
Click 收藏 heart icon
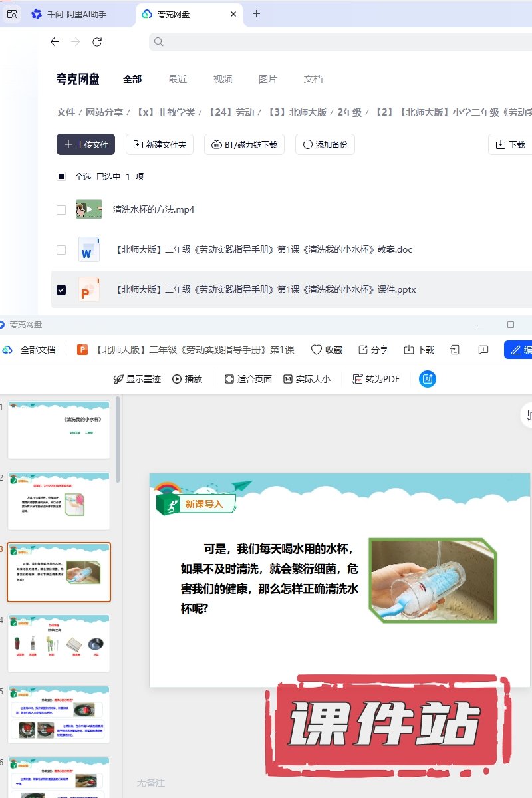pos(327,350)
